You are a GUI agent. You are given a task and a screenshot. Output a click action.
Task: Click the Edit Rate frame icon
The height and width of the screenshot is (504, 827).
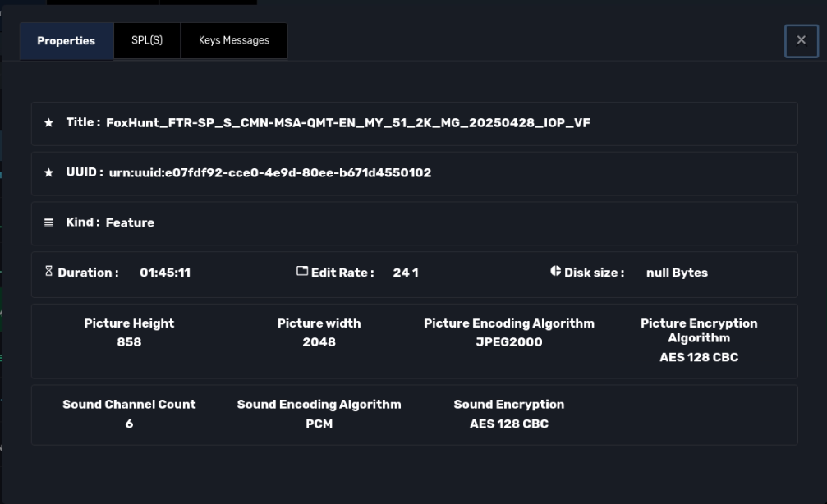tap(301, 272)
